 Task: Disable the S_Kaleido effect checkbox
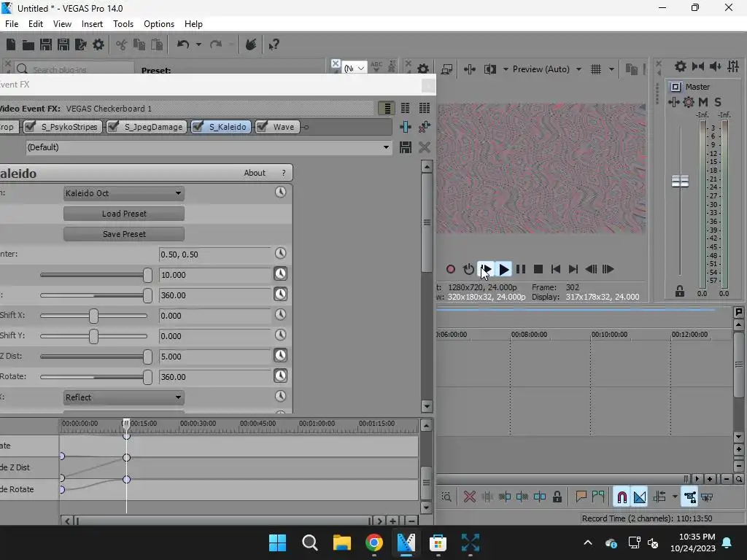click(x=198, y=126)
